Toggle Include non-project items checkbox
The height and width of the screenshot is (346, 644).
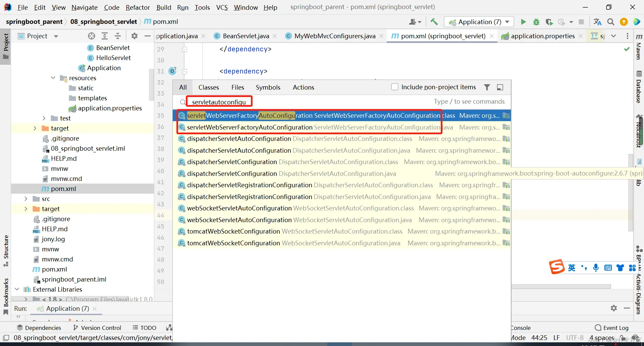(395, 87)
